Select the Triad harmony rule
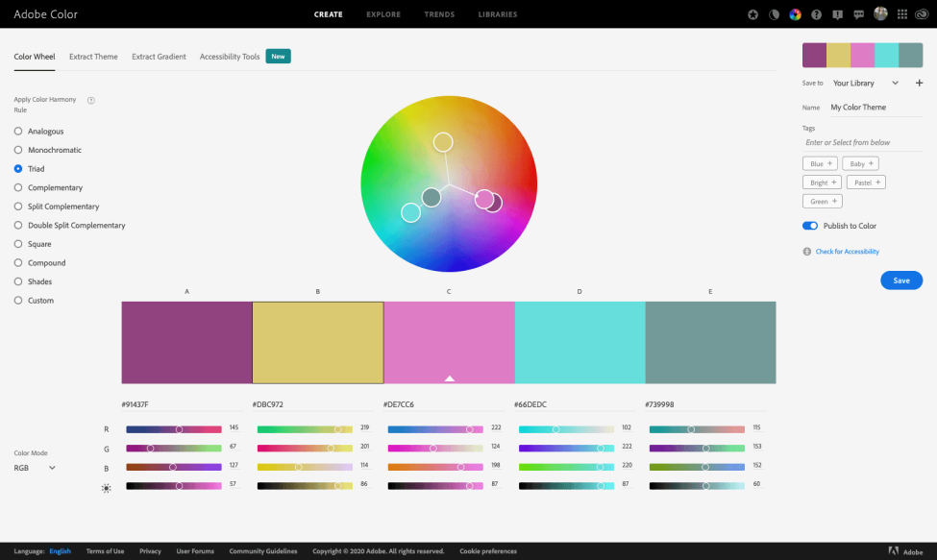The height and width of the screenshot is (560, 937). pyautogui.click(x=29, y=169)
